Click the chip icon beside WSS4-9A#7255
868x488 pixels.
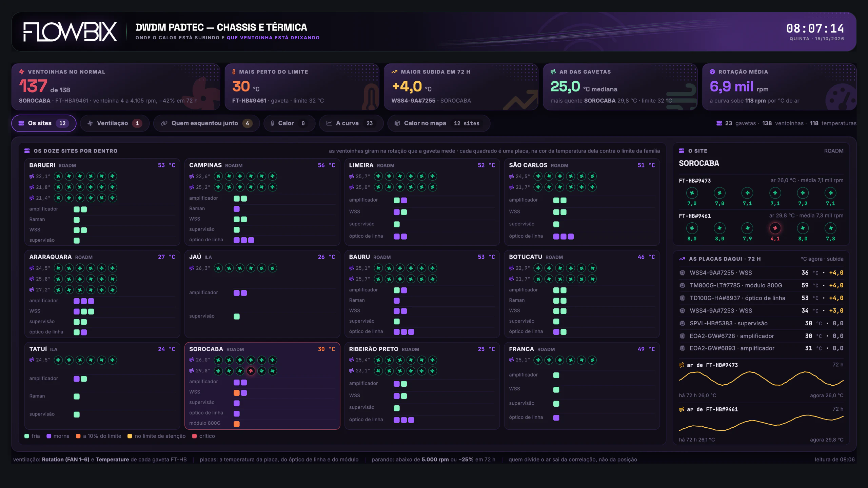(682, 273)
